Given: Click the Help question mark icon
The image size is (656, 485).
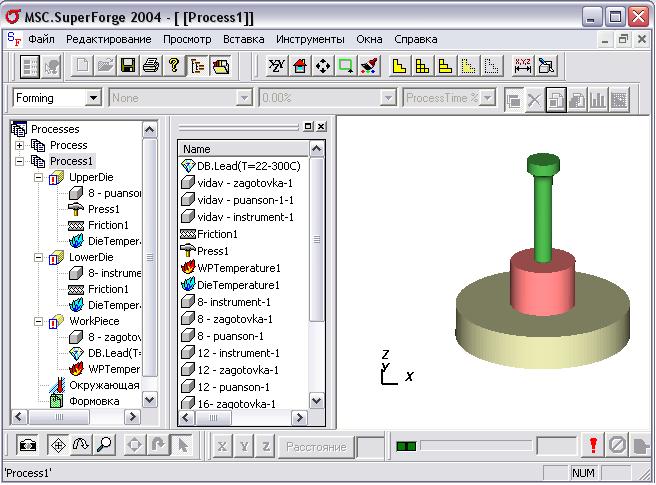Looking at the screenshot, I should [174, 66].
